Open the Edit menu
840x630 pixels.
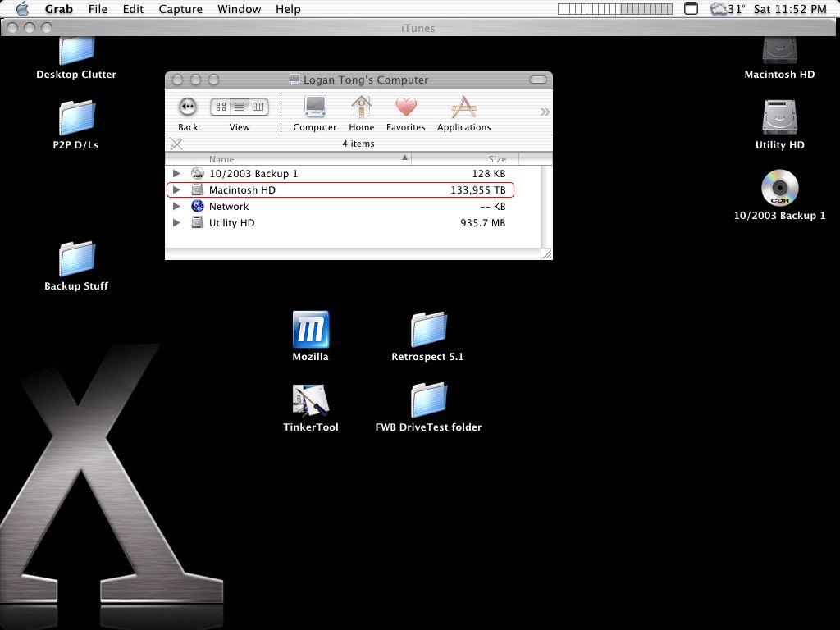coord(133,9)
